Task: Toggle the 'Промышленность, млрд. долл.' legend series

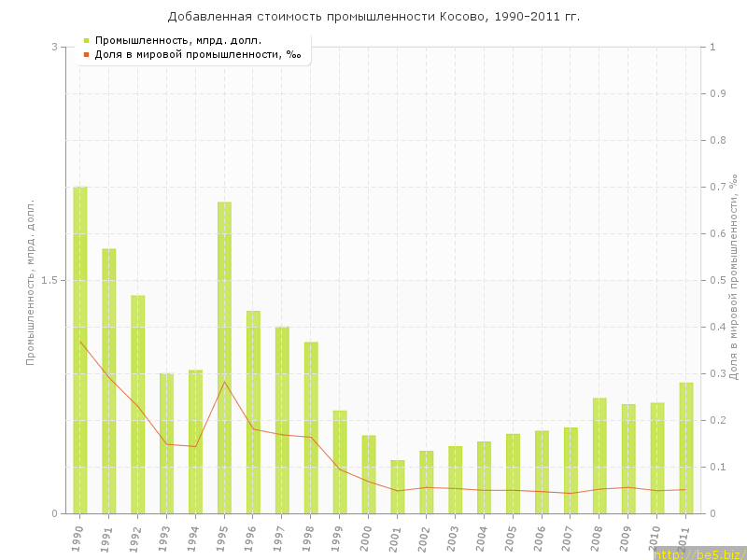Action: [177, 40]
